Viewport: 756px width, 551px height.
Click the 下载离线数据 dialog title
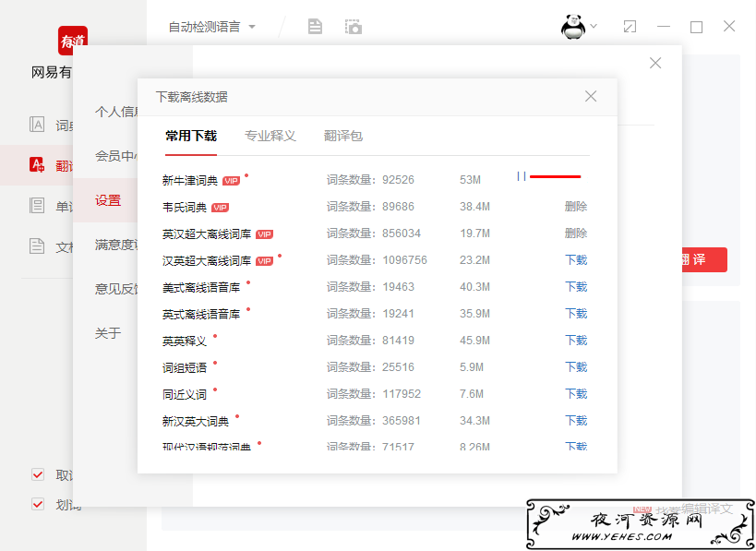point(191,97)
